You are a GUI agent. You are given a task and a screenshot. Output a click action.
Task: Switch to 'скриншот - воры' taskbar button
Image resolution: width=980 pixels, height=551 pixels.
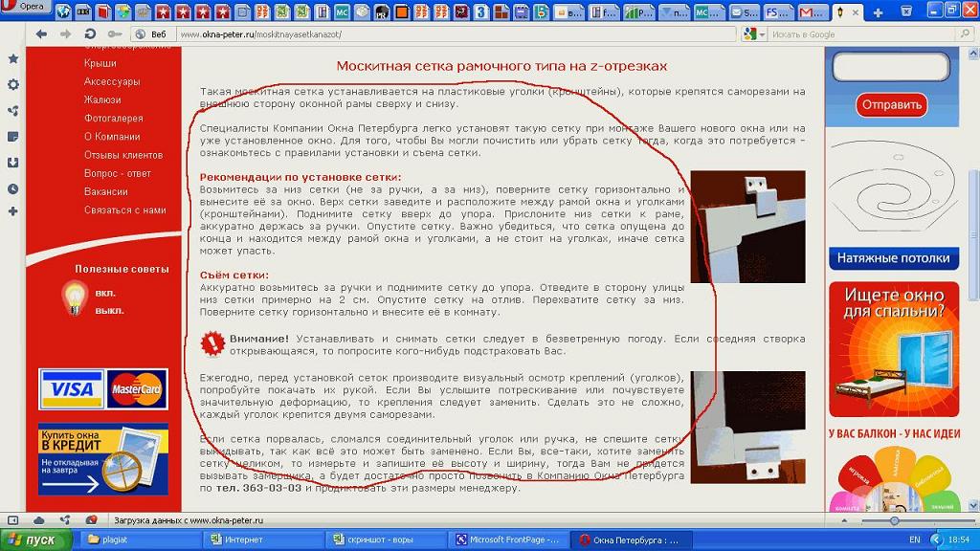387,540
